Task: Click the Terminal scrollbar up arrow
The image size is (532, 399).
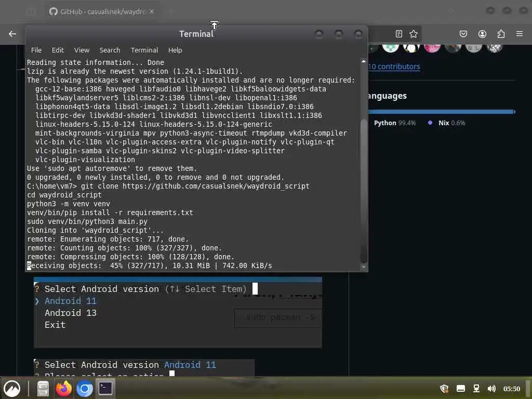Action: pos(364,61)
